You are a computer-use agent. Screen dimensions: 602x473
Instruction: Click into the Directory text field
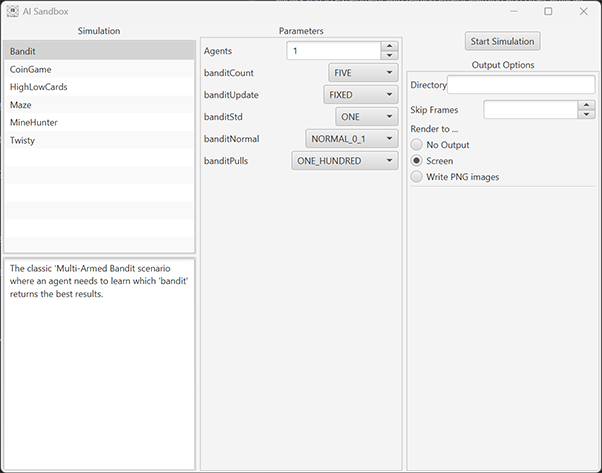click(520, 85)
